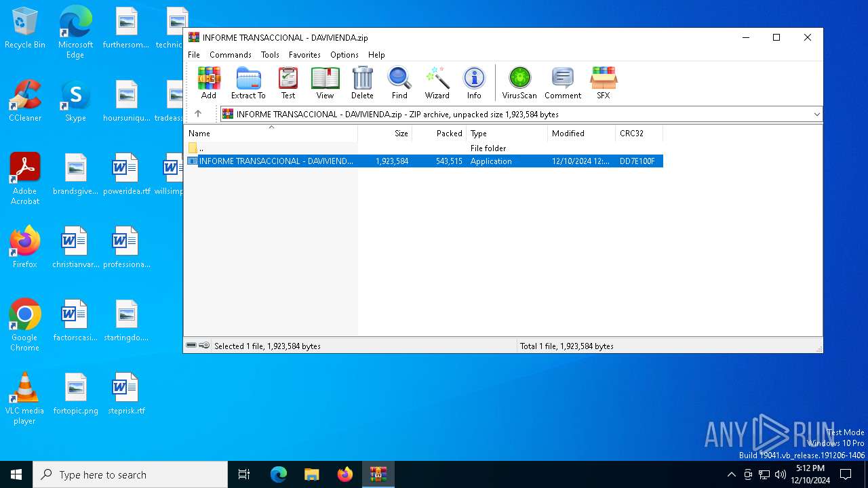Launch the Wizard wand icon
The image size is (868, 488).
click(x=437, y=83)
